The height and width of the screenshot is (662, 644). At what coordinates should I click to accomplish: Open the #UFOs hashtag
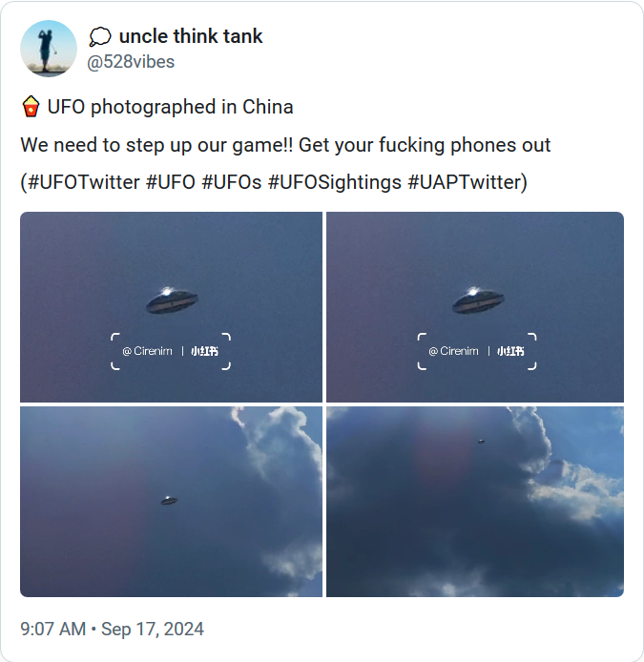[x=232, y=182]
